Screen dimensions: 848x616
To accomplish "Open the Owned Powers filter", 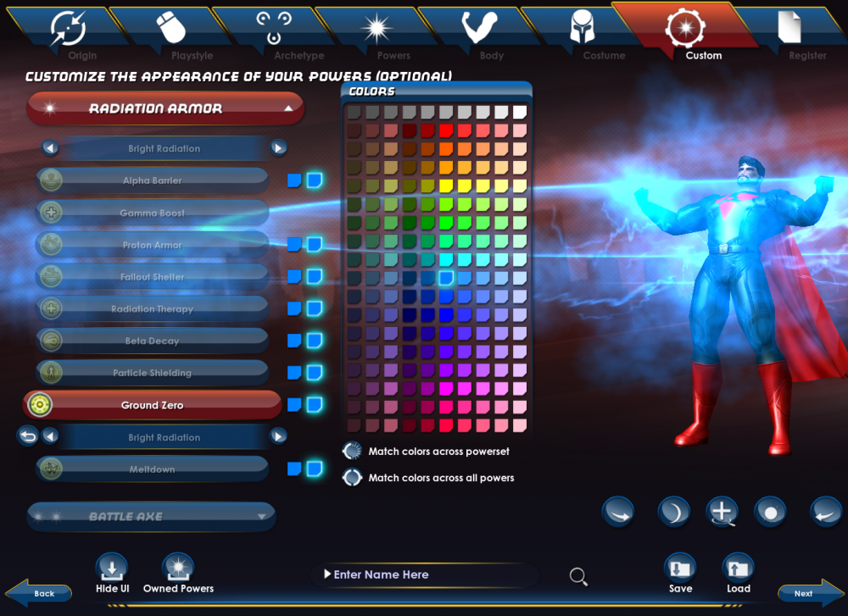I will tap(178, 569).
